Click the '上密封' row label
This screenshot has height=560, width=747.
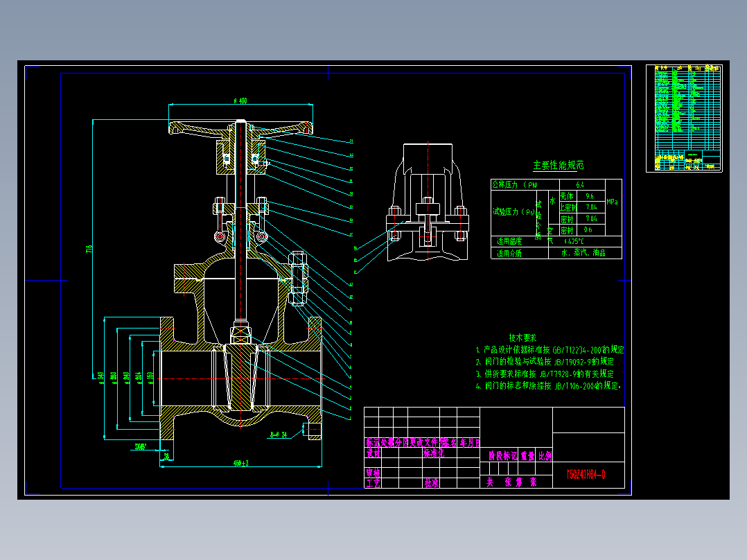pyautogui.click(x=568, y=207)
